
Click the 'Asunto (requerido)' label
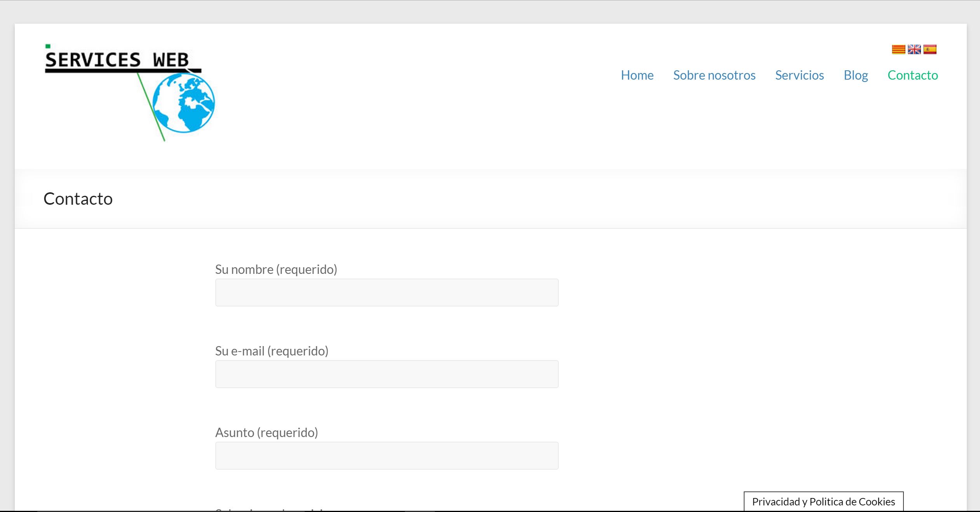[x=267, y=432]
